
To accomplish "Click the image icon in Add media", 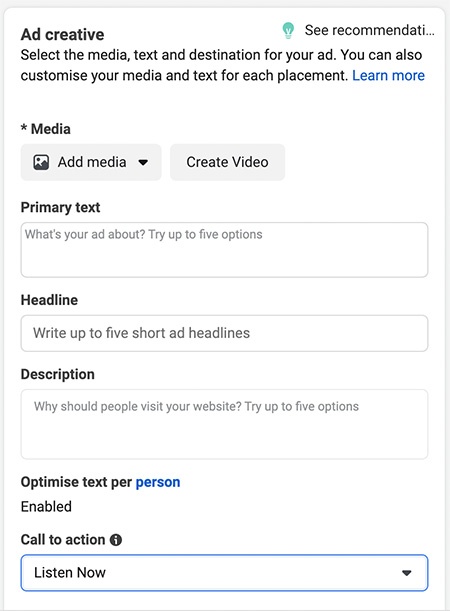I will pos(41,162).
